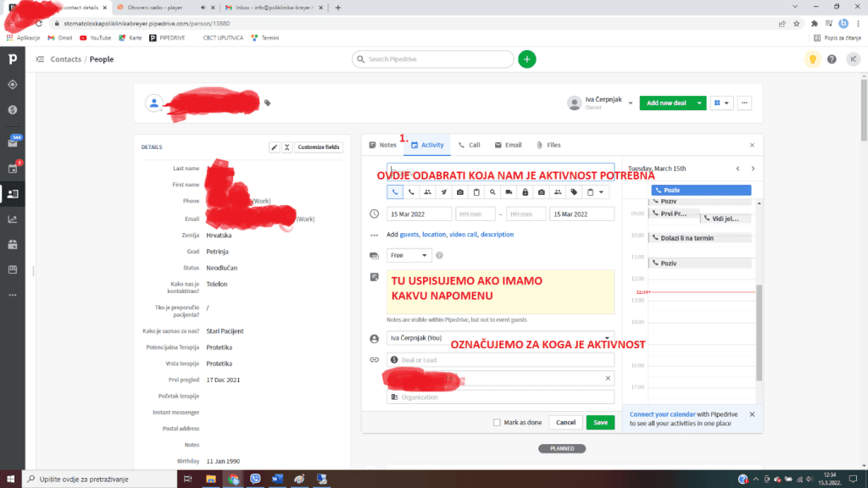
Task: Click the Connect your calendar link
Action: pos(662,414)
